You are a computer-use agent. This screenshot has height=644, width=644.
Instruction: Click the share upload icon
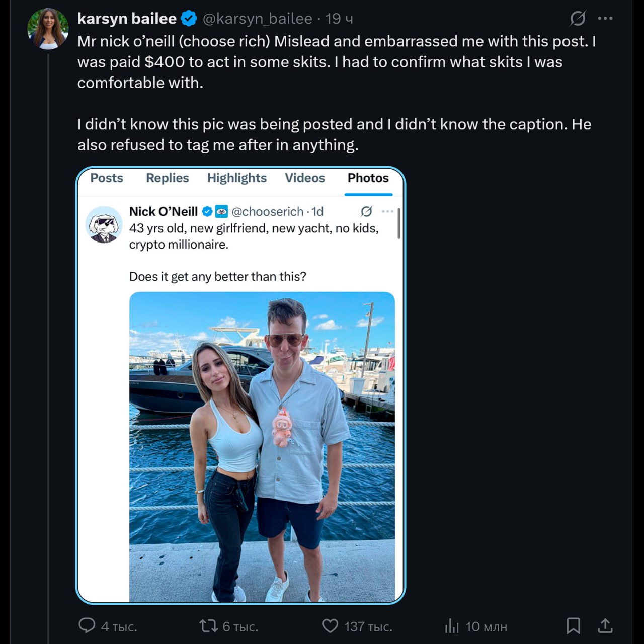pos(605,626)
